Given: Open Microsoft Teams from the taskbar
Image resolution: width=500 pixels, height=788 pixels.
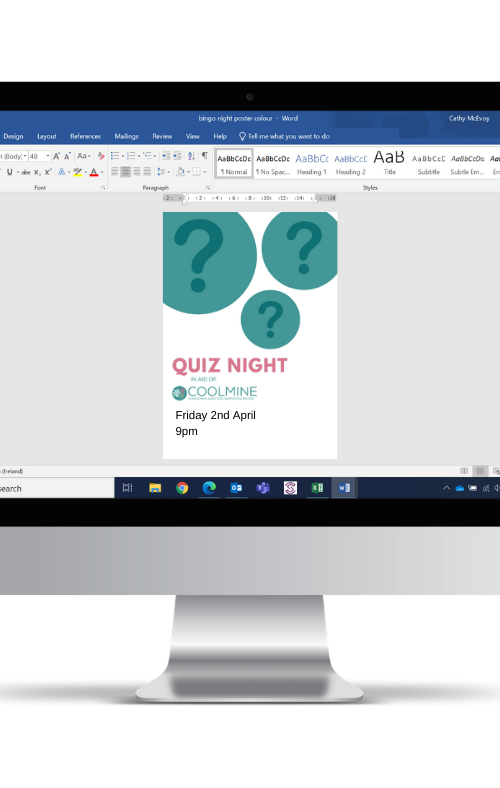Looking at the screenshot, I should tap(263, 487).
